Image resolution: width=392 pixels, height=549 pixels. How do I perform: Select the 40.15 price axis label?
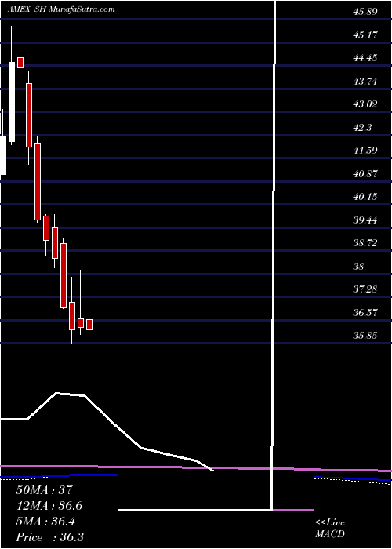click(x=365, y=197)
